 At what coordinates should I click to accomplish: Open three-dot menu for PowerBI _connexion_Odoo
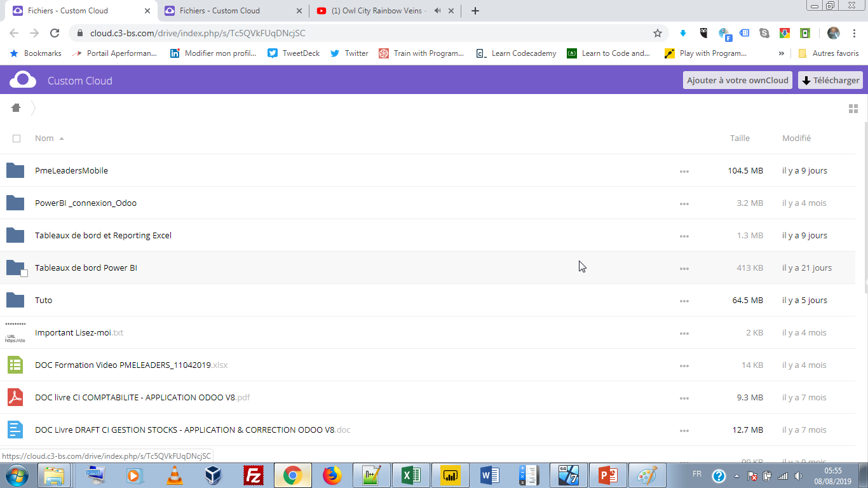point(684,203)
